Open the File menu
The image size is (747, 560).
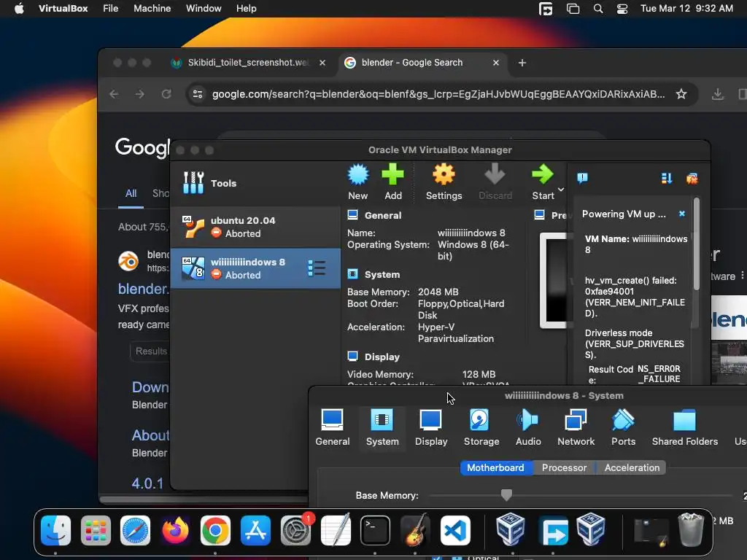[111, 8]
